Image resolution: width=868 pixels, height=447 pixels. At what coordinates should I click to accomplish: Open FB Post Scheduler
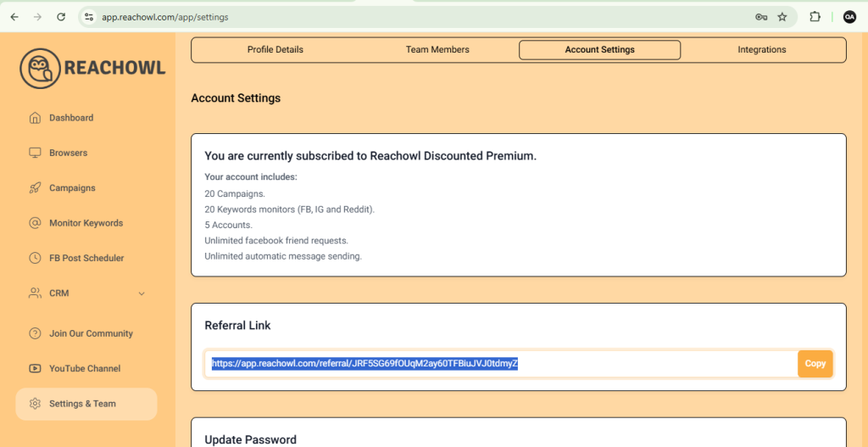coord(86,258)
